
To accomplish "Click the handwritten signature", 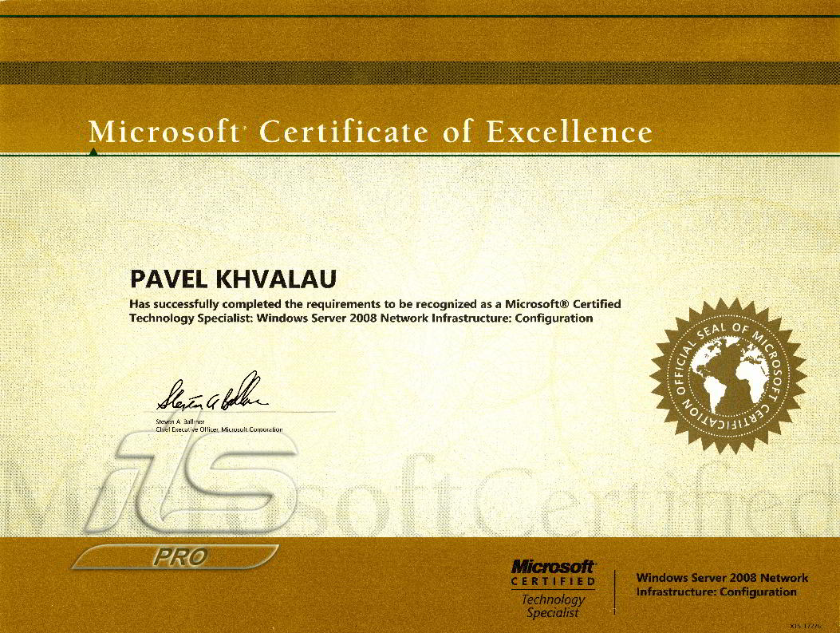I will [212, 393].
